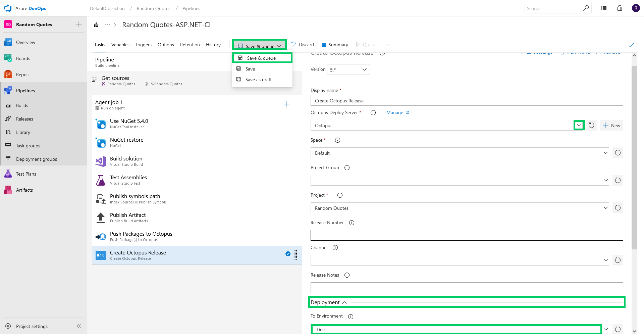644x334 pixels.
Task: Open the Marketplace shopping bag icon
Action: pyautogui.click(x=620, y=8)
